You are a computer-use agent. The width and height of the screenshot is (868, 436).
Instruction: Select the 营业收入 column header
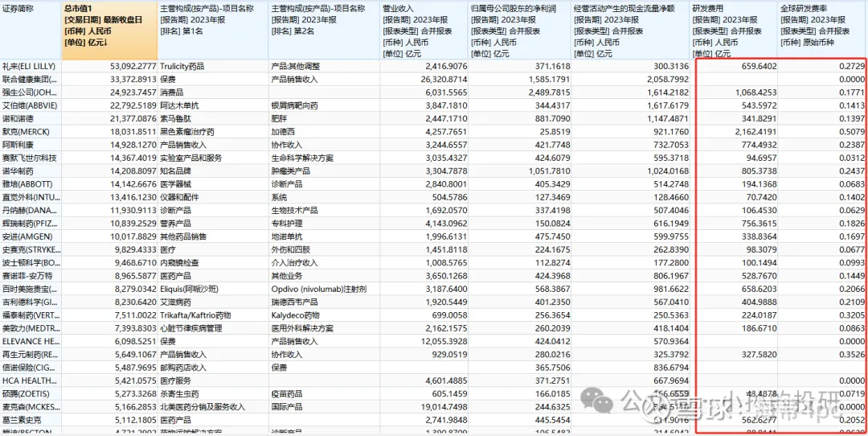(424, 31)
